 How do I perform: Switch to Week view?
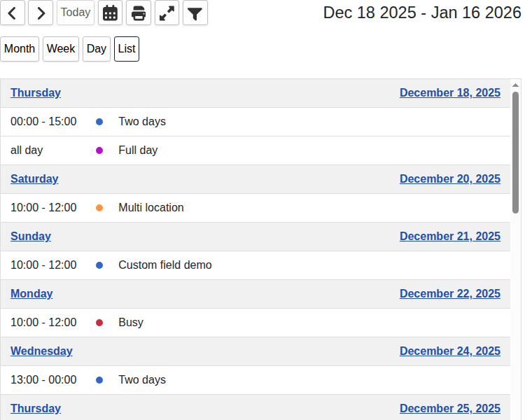pos(61,49)
